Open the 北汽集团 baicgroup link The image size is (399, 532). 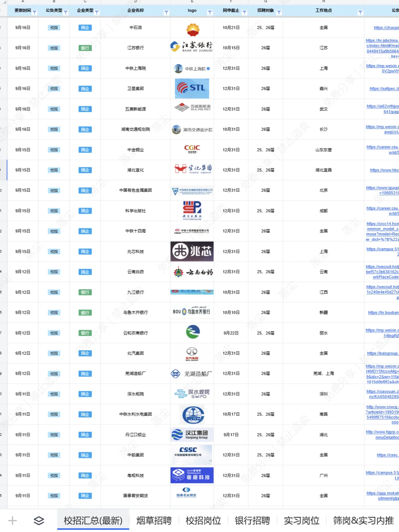point(383,353)
